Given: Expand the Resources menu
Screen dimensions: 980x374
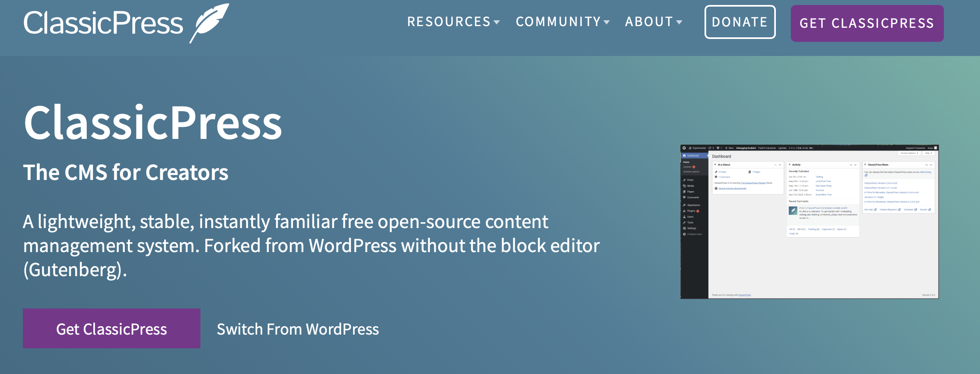Looking at the screenshot, I should point(453,22).
